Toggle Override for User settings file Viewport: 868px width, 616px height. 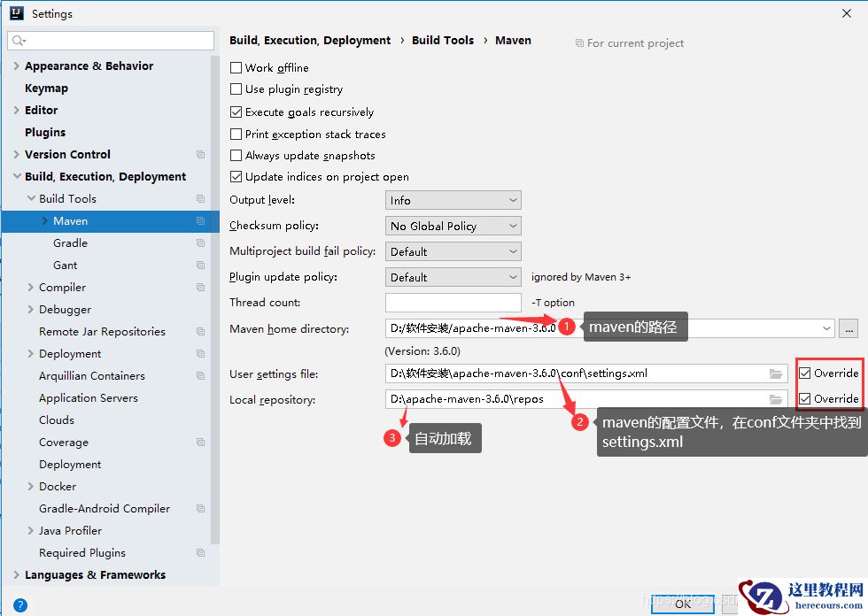pos(805,373)
